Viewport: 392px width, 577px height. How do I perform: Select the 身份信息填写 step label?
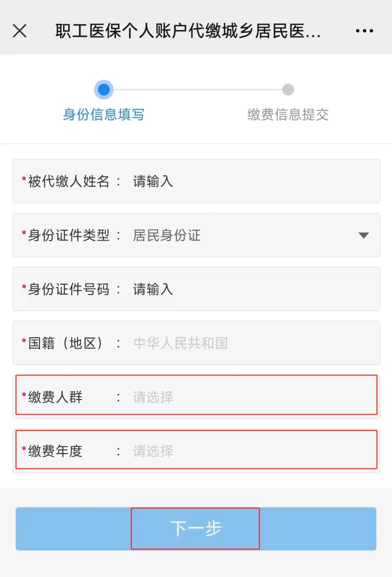click(x=104, y=114)
